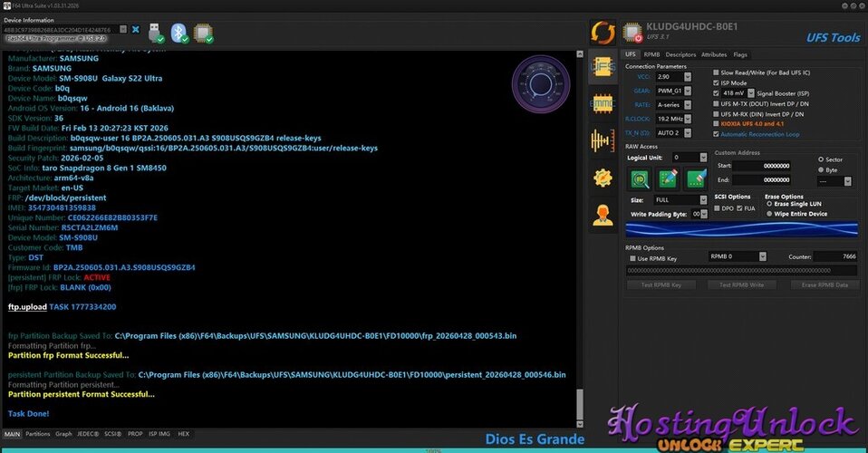Viewport: 868px width, 453px height.
Task: Open the TX_N AUTO 2 dropdown
Action: pos(687,133)
